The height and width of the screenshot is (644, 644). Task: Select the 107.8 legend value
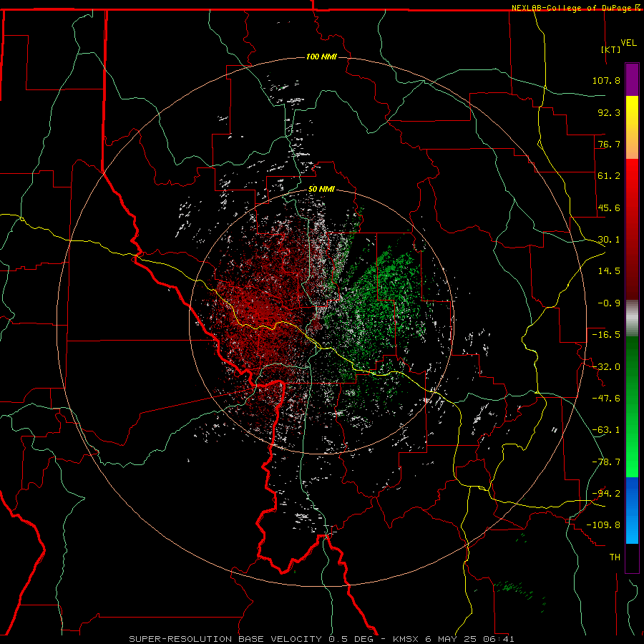tap(606, 80)
